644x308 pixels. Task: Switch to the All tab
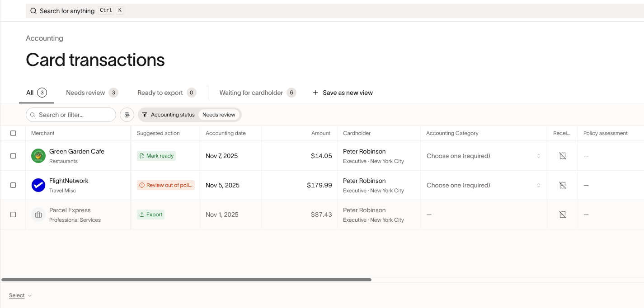coord(37,93)
